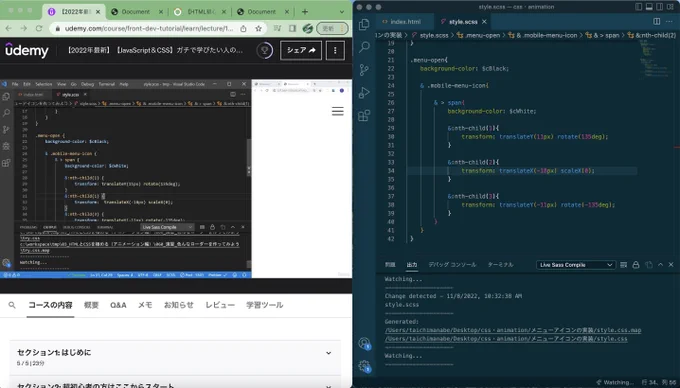Image resolution: width=680 pixels, height=388 pixels.
Task: Open the Accounts menu in VS Code
Action: (364, 343)
